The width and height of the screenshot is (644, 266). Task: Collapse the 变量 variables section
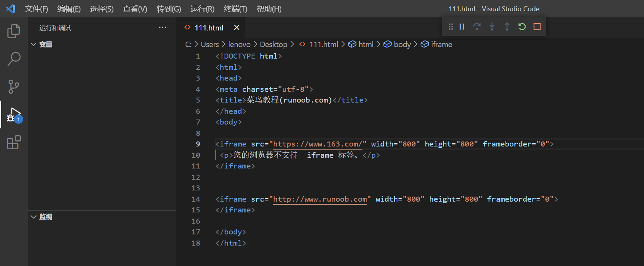coord(34,44)
